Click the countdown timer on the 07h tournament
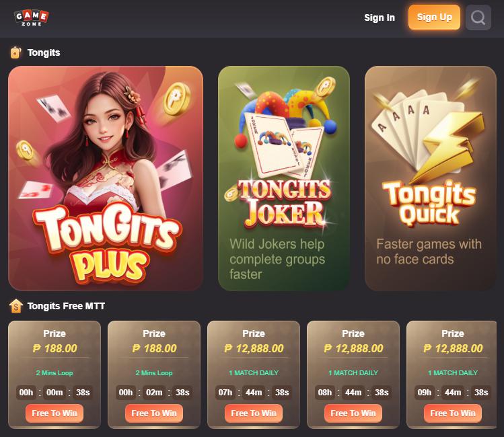This screenshot has height=437, width=504. click(254, 393)
